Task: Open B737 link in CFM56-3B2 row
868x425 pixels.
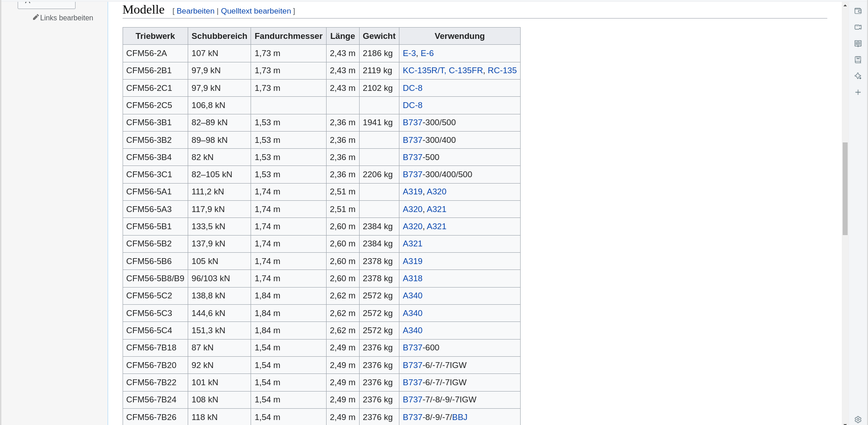Action: pos(413,140)
